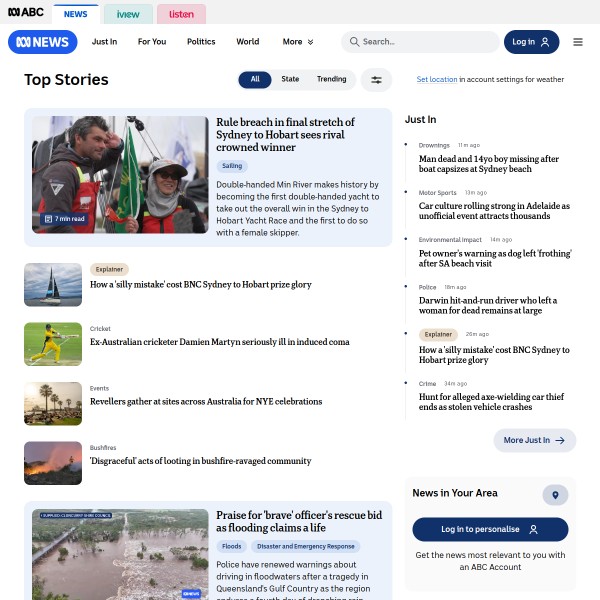Expand the More navigation dropdown
The image size is (600, 600).
pos(298,42)
